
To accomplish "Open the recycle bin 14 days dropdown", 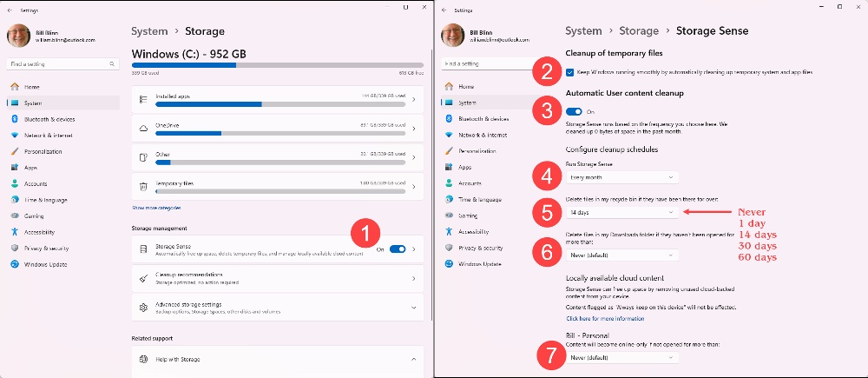I will (x=622, y=212).
